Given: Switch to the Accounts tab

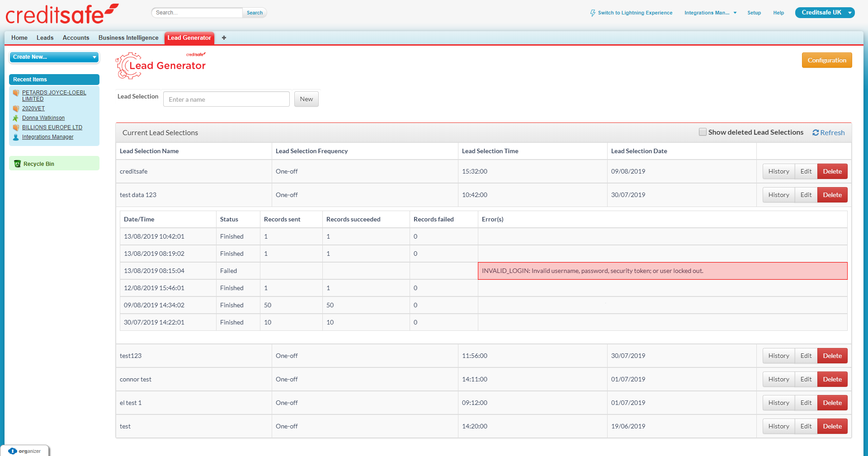Looking at the screenshot, I should (76, 38).
